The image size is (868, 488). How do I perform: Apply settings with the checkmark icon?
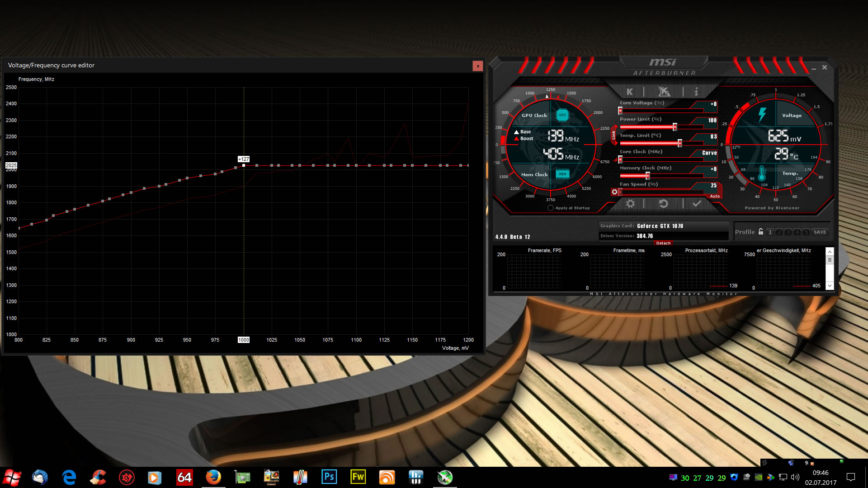(697, 204)
